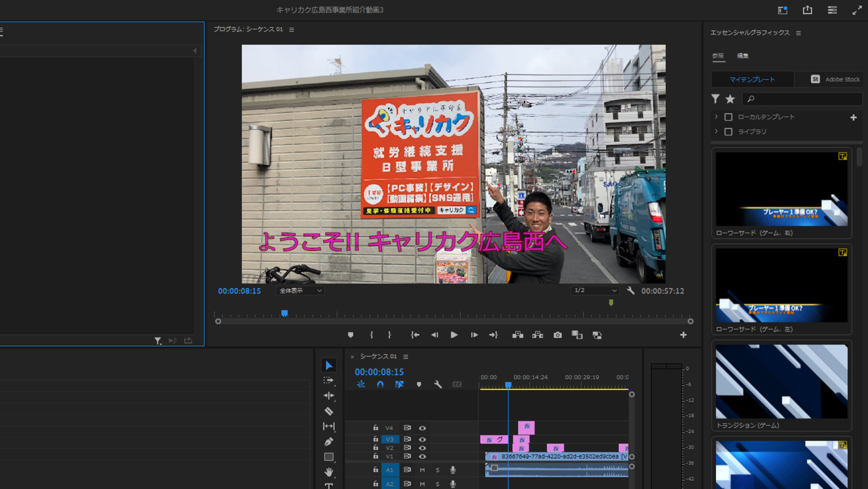Switch to the 編集 tab
The height and width of the screenshot is (489, 868).
743,56
